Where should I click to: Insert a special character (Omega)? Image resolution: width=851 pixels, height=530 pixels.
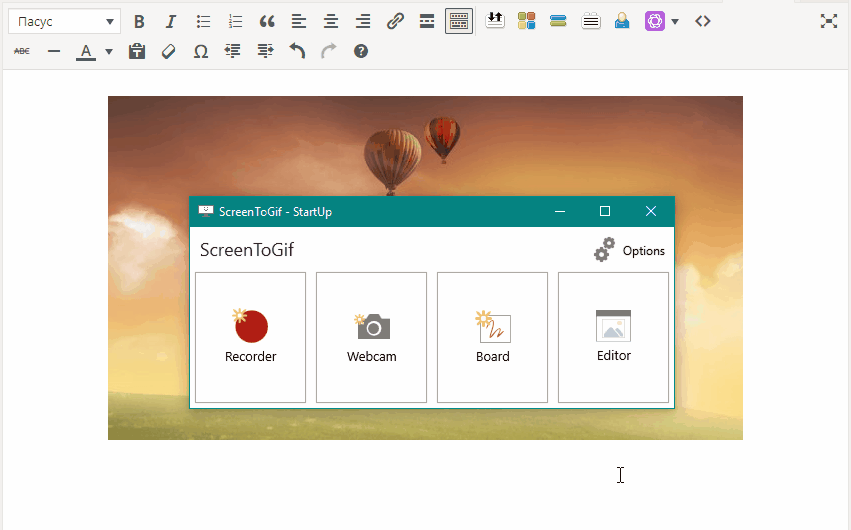coord(201,52)
